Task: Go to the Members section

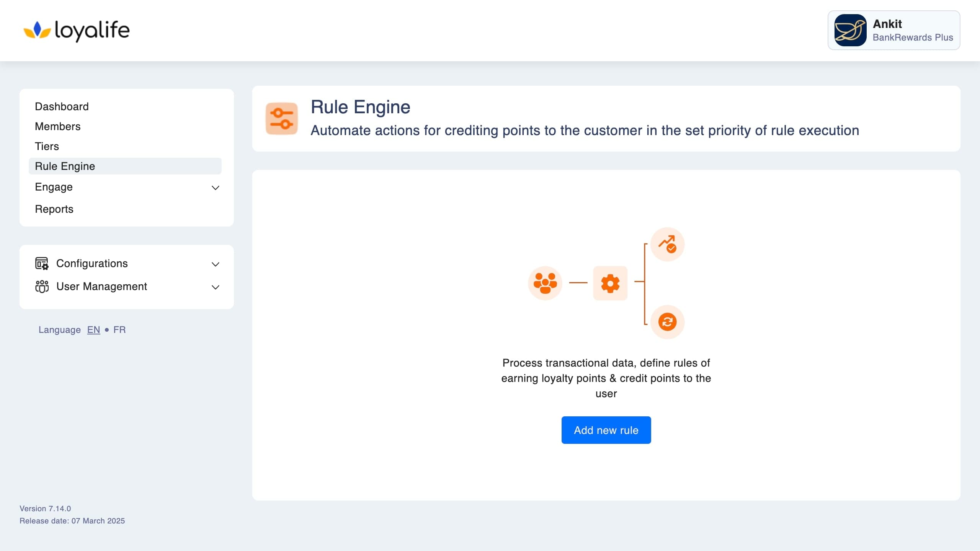Action: click(x=58, y=126)
